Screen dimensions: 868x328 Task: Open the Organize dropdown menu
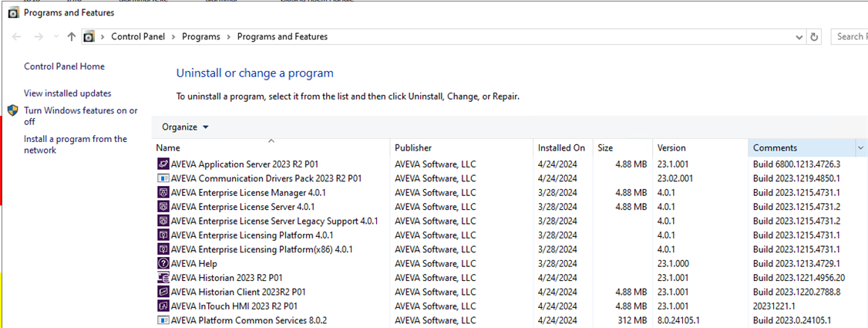(185, 127)
